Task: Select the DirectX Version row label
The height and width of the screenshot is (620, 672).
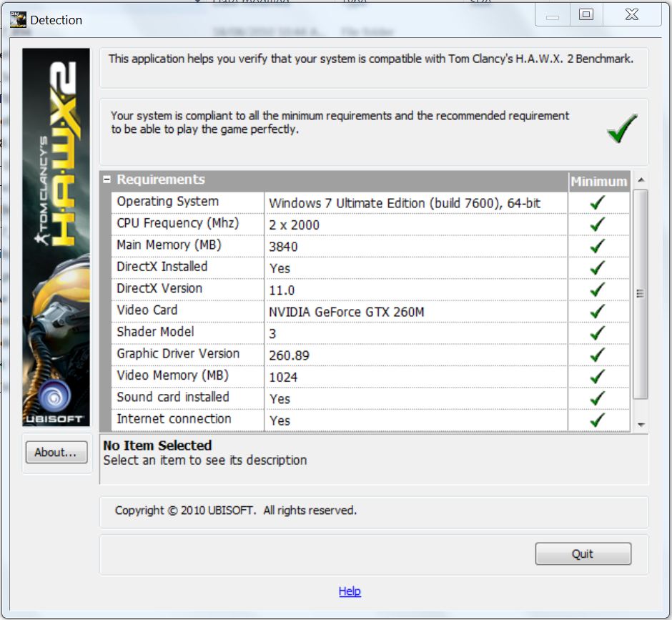Action: 159,289
